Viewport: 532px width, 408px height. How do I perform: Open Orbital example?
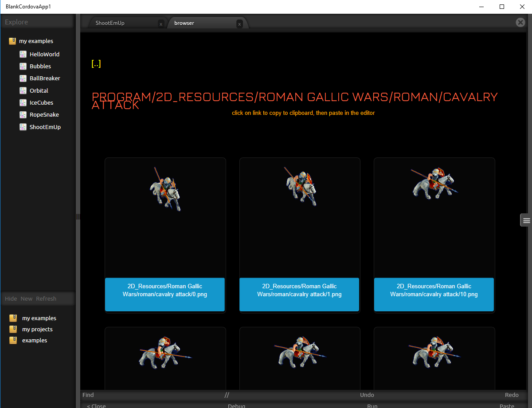[x=39, y=90]
